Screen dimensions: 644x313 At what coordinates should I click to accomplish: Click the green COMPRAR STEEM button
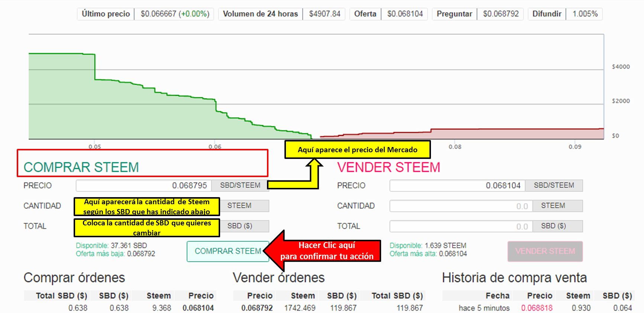pyautogui.click(x=228, y=251)
